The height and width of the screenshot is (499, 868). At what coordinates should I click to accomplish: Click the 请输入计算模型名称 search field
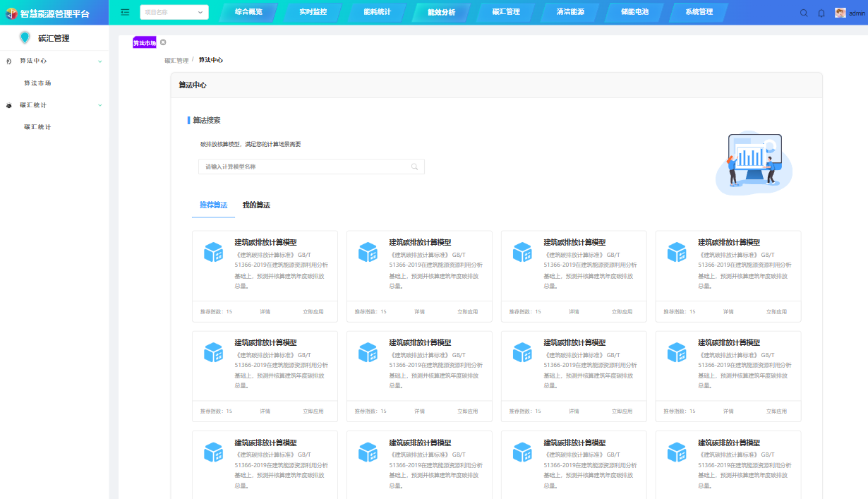pyautogui.click(x=303, y=167)
